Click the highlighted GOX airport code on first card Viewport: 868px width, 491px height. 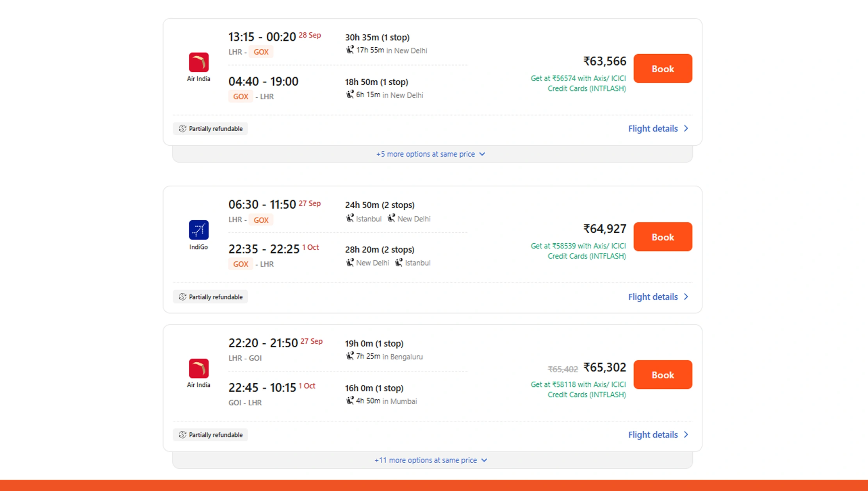[x=260, y=51]
